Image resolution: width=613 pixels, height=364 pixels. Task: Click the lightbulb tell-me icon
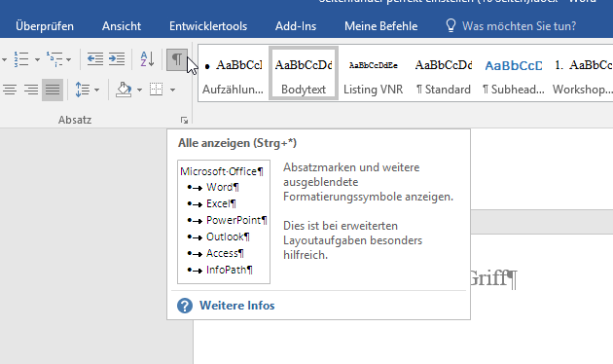[451, 26]
